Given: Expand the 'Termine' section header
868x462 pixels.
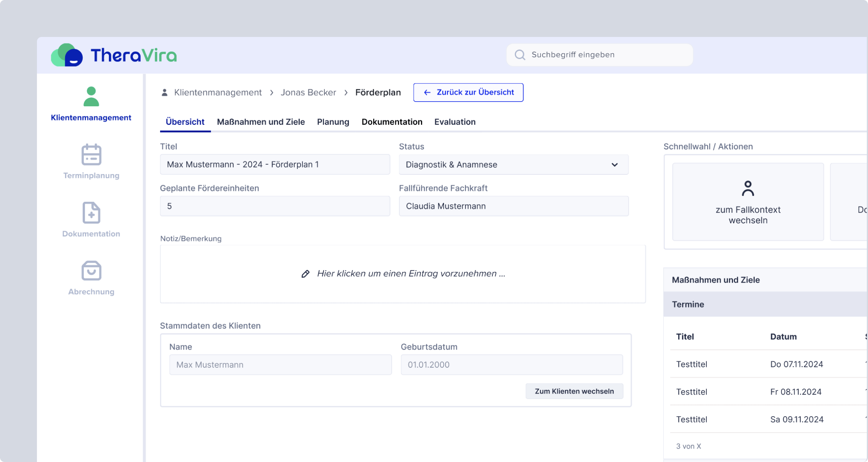Looking at the screenshot, I should point(688,304).
